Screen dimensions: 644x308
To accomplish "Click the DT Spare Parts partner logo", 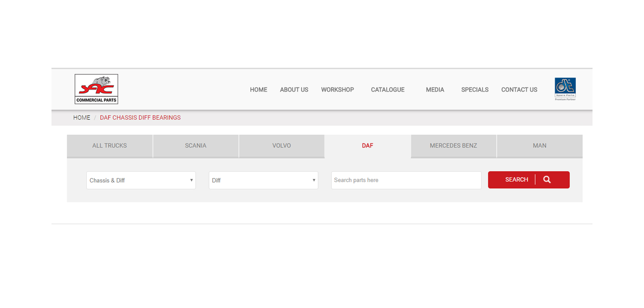I will pos(565,89).
